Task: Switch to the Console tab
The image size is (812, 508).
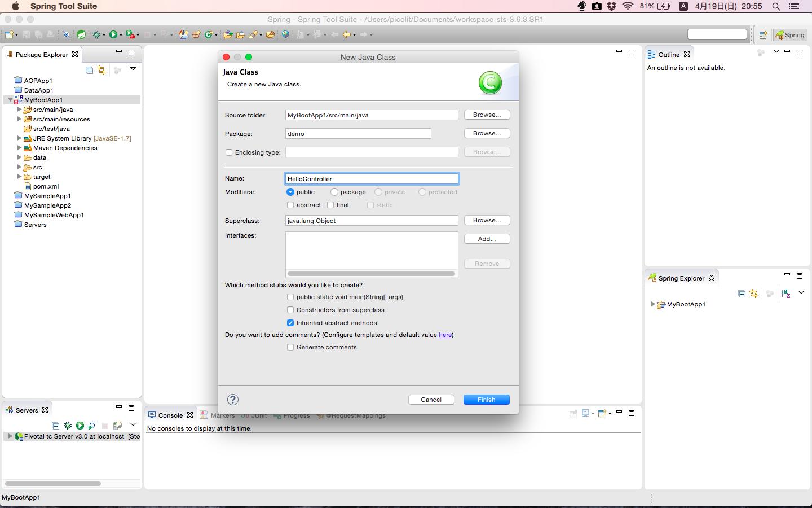Action: pos(170,415)
